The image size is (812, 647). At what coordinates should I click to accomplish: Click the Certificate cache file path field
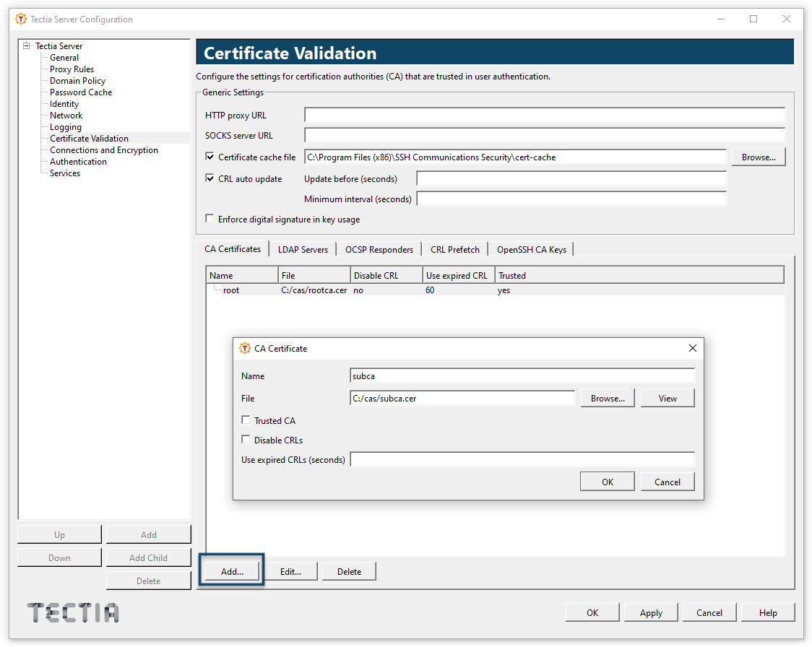pyautogui.click(x=516, y=157)
